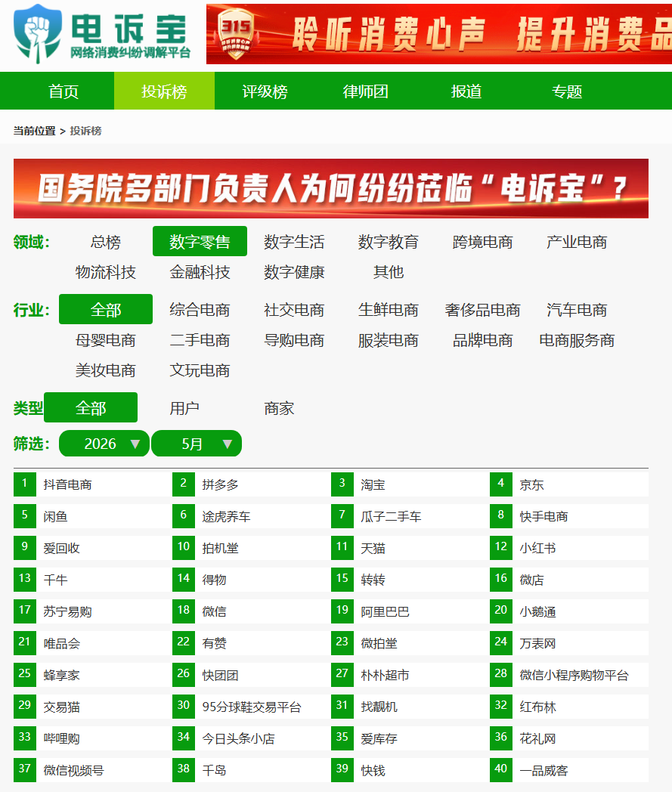
Task: Select the 数字健康 field filter
Action: click(294, 272)
